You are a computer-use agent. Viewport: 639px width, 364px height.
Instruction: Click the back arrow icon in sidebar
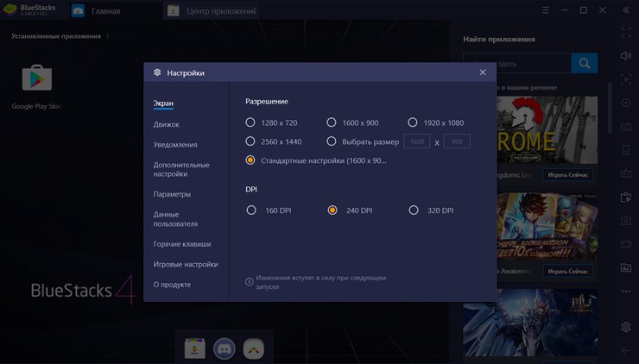(x=626, y=351)
